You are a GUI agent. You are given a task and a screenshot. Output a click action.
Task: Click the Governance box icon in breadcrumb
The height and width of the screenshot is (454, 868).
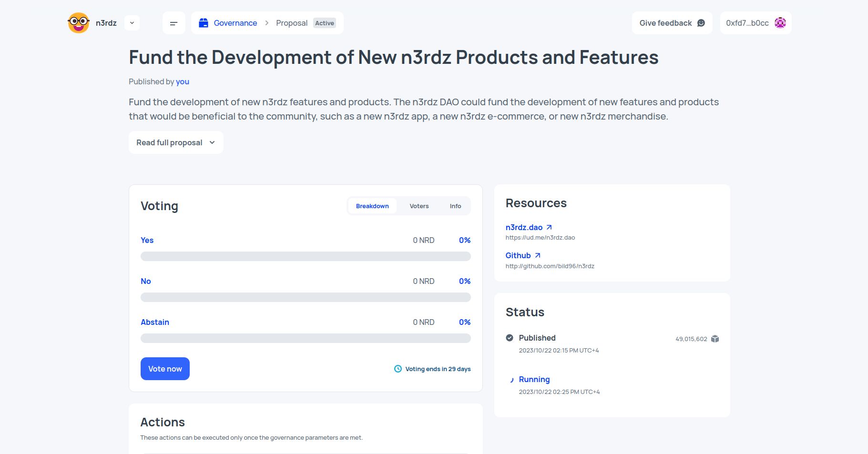204,23
